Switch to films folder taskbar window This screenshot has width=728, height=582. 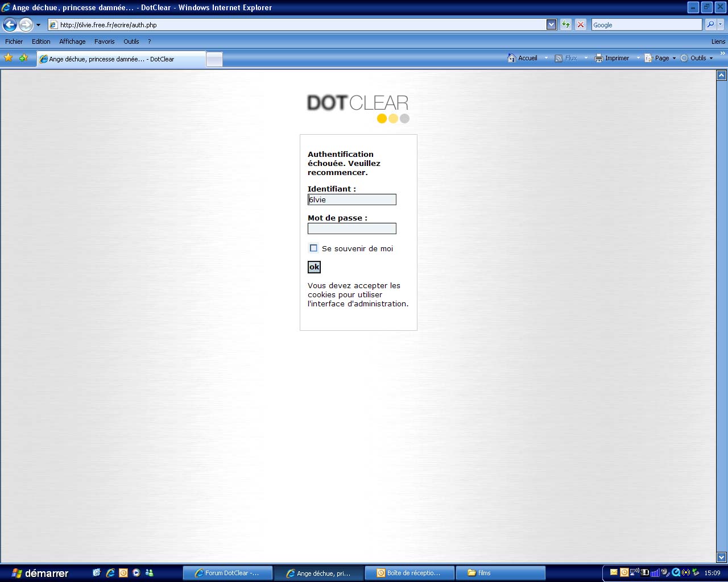click(x=501, y=573)
